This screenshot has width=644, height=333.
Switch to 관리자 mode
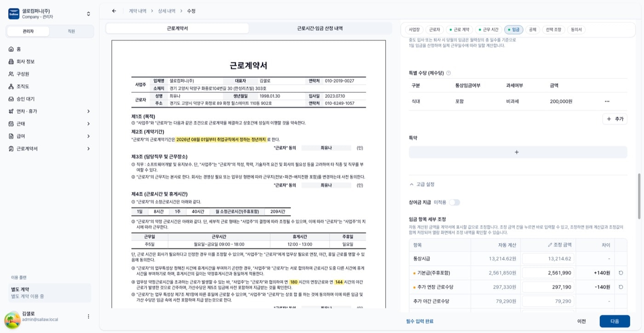pos(29,31)
